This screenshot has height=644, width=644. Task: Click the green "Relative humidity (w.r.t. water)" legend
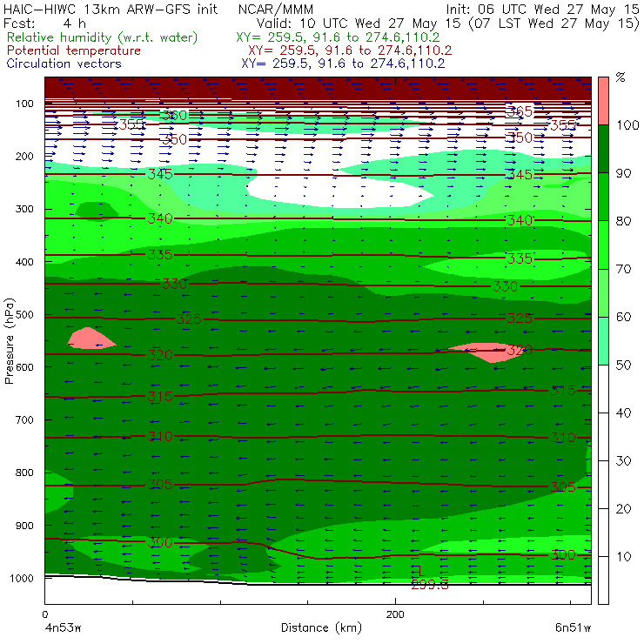point(103,37)
